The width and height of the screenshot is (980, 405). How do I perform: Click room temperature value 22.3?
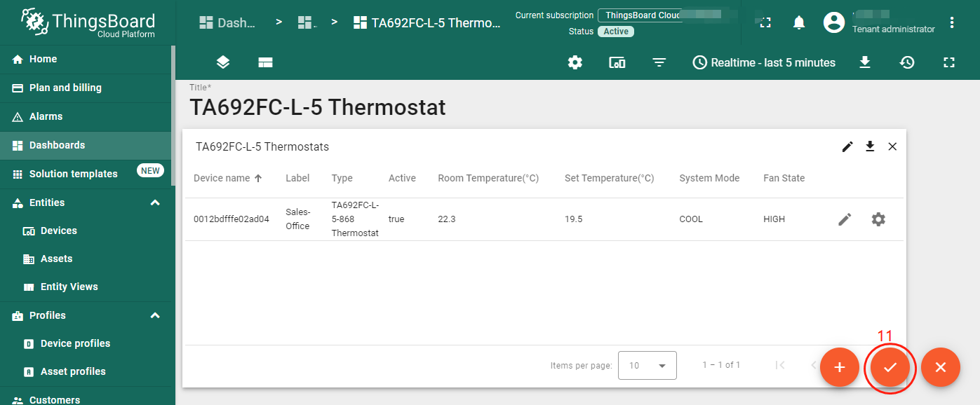point(447,219)
